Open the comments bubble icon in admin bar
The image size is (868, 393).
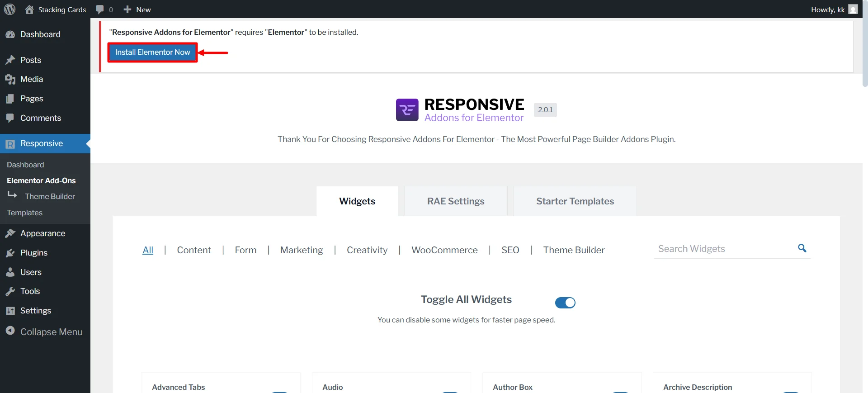tap(100, 9)
